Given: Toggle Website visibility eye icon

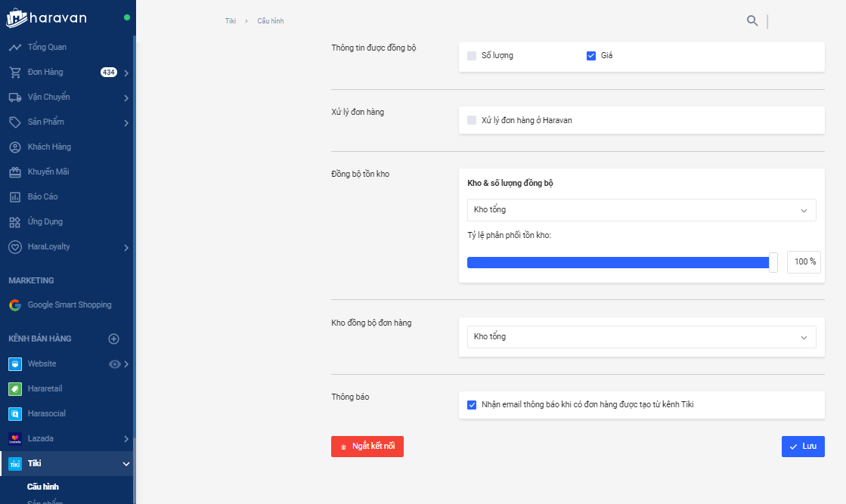Looking at the screenshot, I should (x=115, y=364).
